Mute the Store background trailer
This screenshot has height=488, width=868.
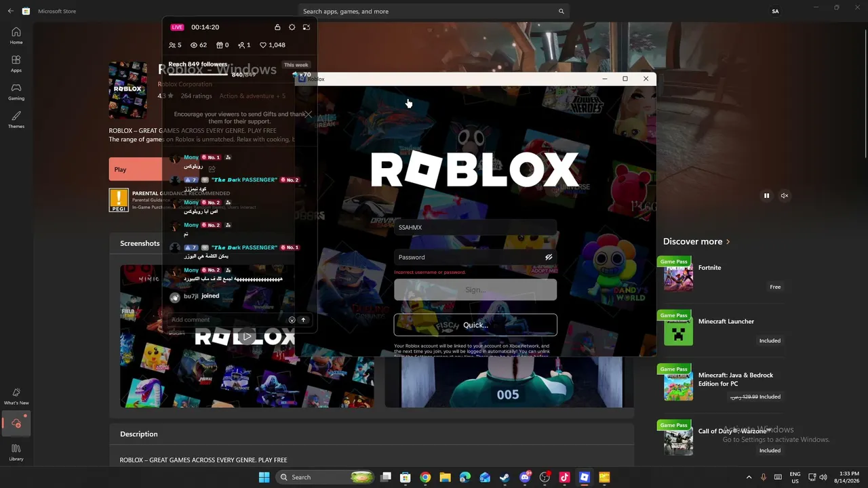click(784, 196)
